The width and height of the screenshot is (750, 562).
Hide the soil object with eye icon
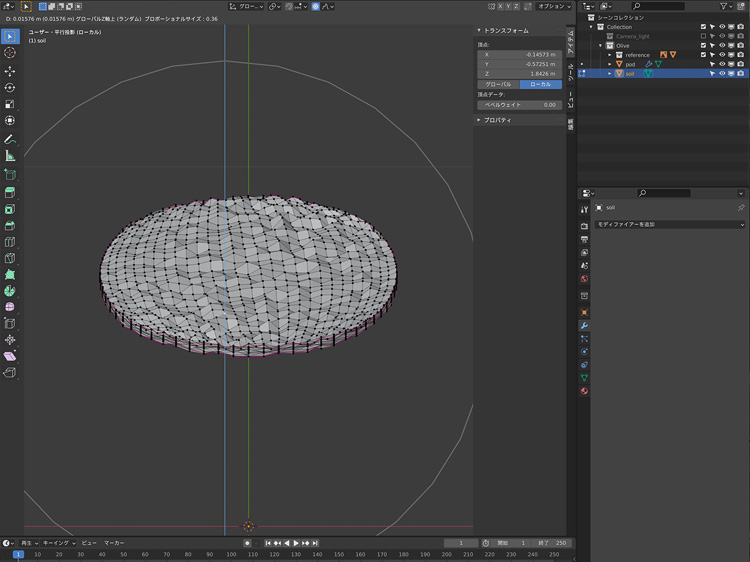722,73
